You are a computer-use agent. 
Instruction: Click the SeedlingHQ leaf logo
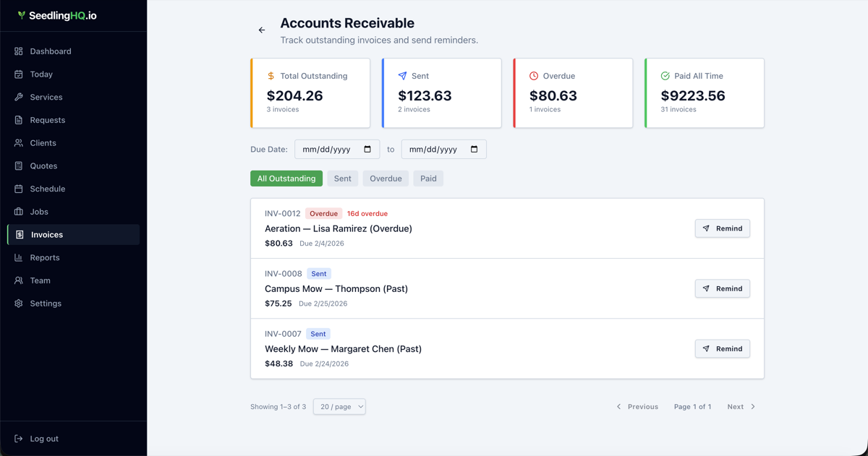(20, 14)
